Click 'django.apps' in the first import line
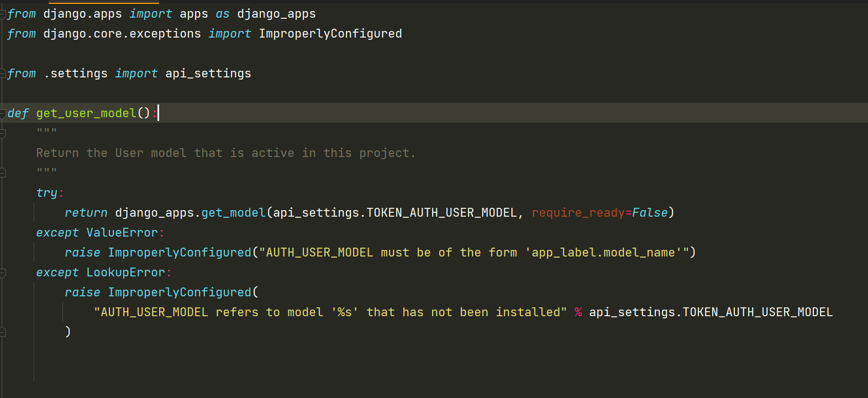 coord(82,14)
